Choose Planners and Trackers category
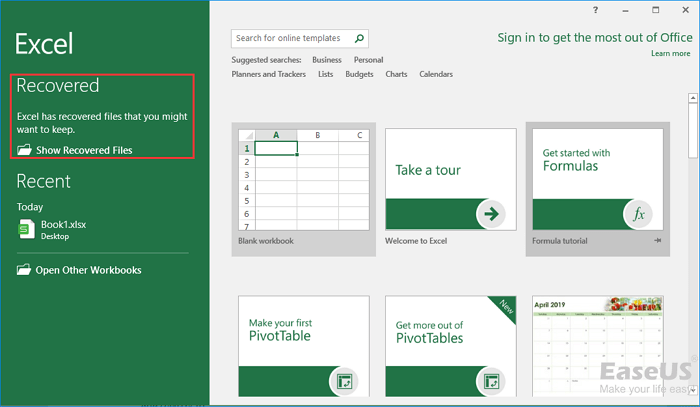Screen dimensions: 700x407 pos(269,74)
